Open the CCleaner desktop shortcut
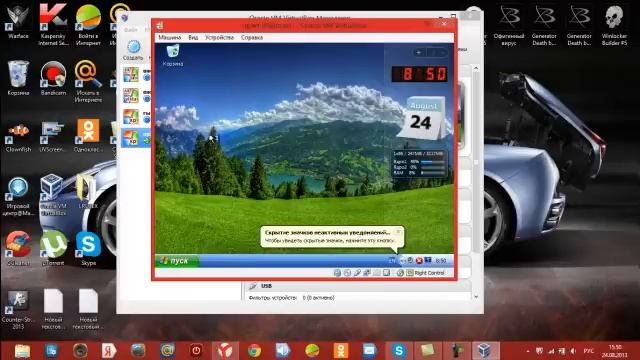 pos(18,248)
